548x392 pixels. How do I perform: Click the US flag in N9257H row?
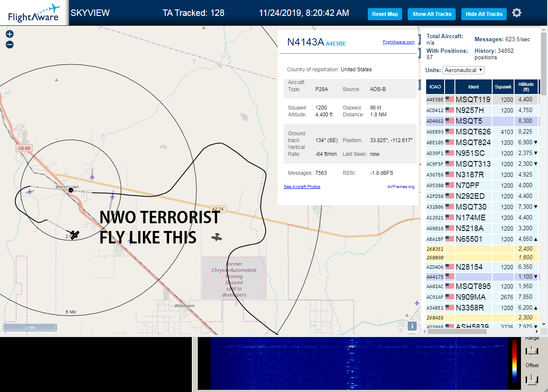point(450,110)
